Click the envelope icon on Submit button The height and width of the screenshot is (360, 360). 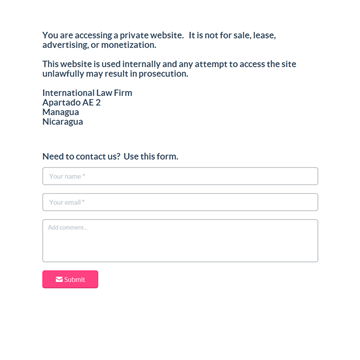[59, 279]
